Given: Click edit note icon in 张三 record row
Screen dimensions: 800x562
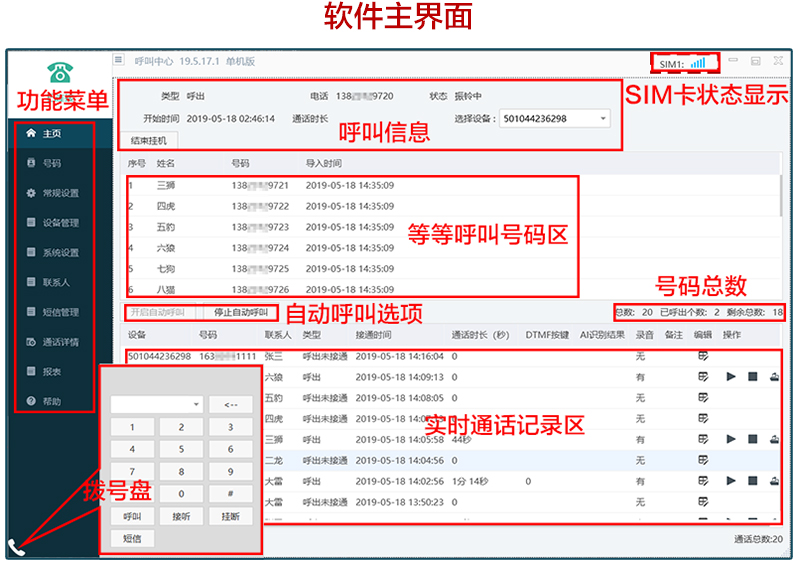Looking at the screenshot, I should [x=703, y=355].
